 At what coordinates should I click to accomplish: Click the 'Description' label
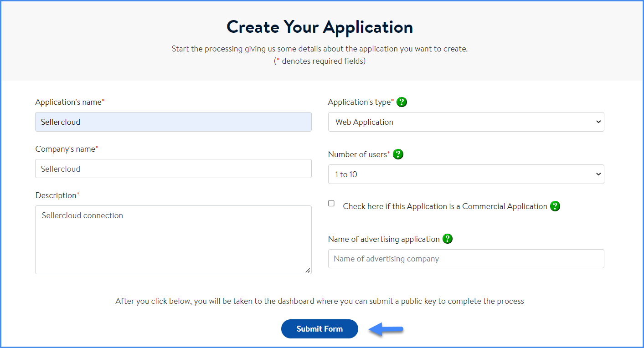tap(57, 195)
